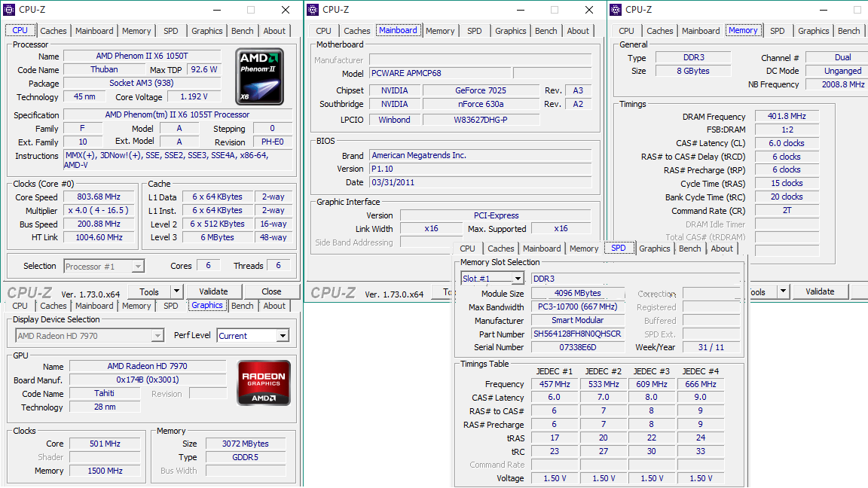
Task: Click the CPU-Z title icon of the memory Timings window
Action: [615, 9]
